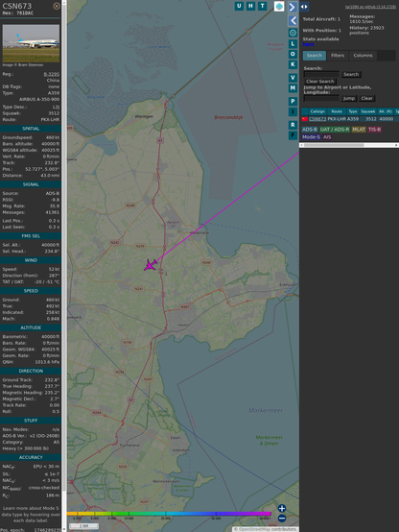Close the CSN673 aircraft info panel
This screenshot has height=532, width=399.
click(57, 6)
